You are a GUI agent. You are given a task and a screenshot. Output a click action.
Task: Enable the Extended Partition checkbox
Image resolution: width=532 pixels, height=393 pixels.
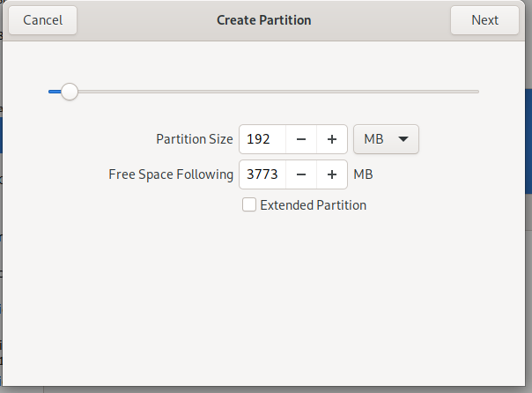[249, 205]
